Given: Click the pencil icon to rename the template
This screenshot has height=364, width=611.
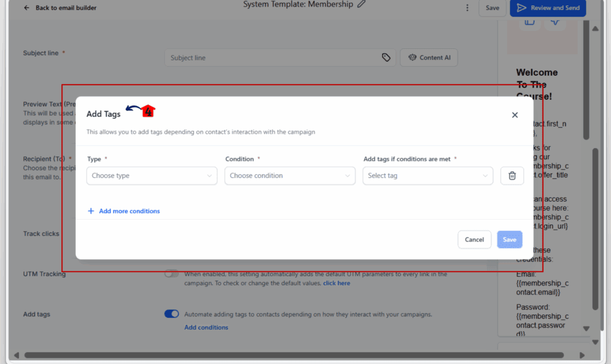Looking at the screenshot, I should (x=361, y=5).
